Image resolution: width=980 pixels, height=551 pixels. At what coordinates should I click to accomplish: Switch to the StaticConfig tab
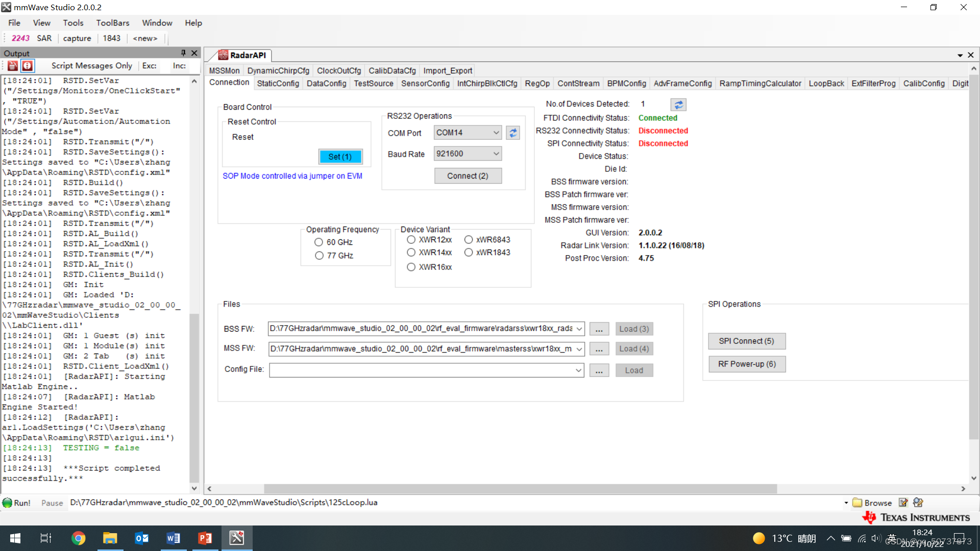pos(278,84)
